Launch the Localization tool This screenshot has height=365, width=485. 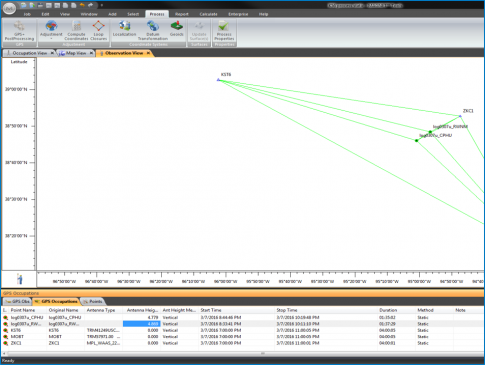124,29
